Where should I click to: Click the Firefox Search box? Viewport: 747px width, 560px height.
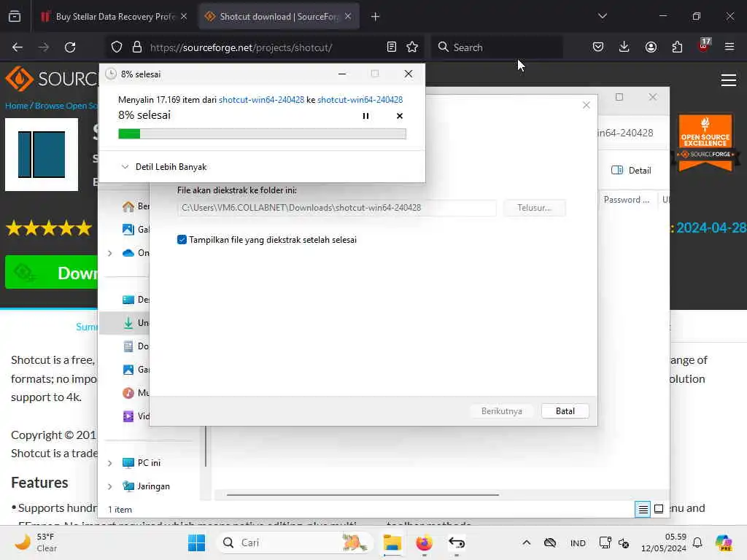point(498,47)
